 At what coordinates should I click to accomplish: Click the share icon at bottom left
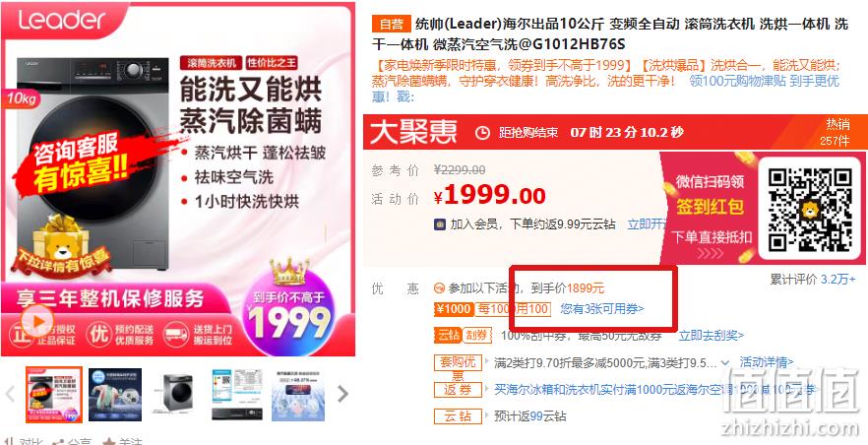tap(57, 442)
